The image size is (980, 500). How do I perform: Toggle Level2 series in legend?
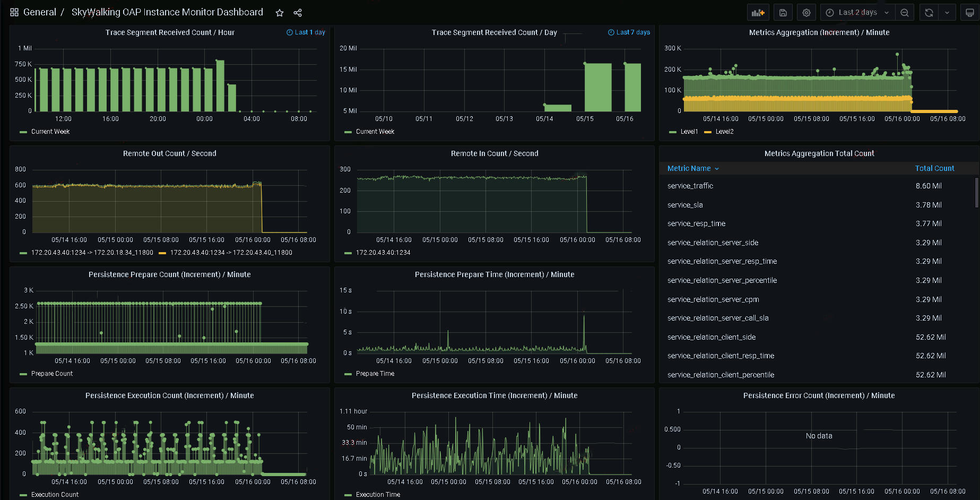724,132
